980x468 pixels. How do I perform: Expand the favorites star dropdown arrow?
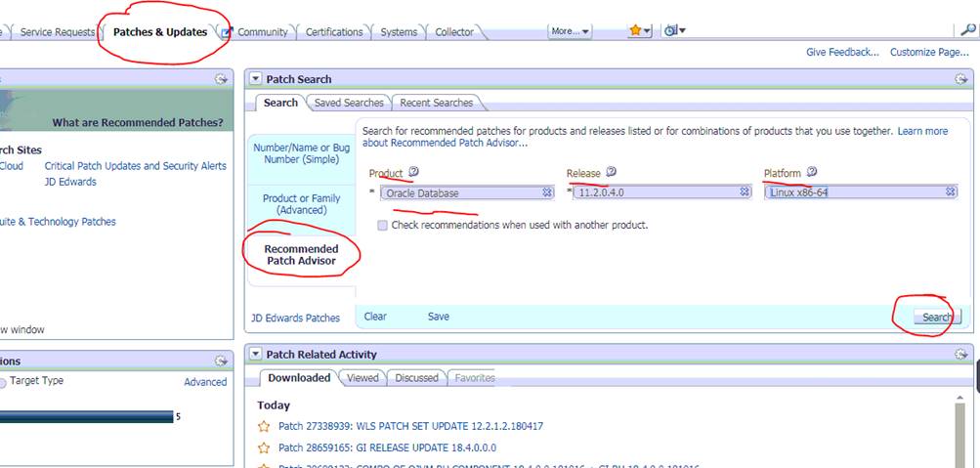point(647,30)
